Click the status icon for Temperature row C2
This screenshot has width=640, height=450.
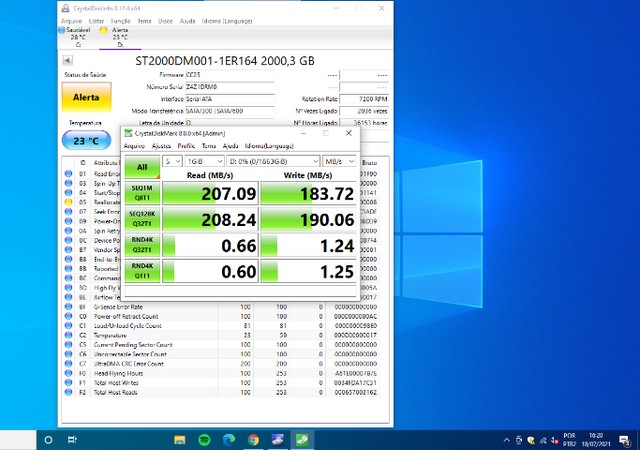click(68, 335)
